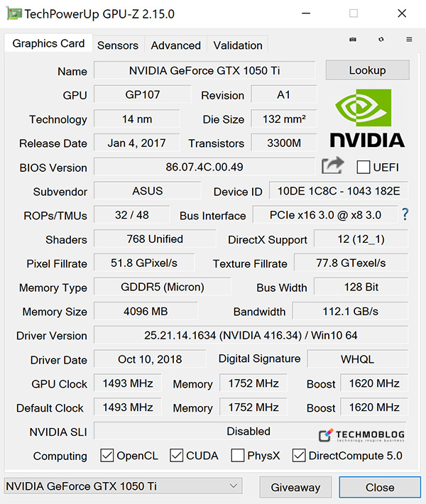Viewport: 426px width, 504px height.
Task: Click the BIOS Version field
Action: click(x=204, y=168)
